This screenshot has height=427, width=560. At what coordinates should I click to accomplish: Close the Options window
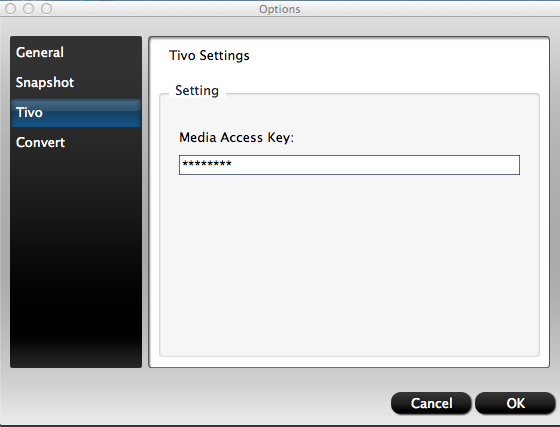(11, 8)
